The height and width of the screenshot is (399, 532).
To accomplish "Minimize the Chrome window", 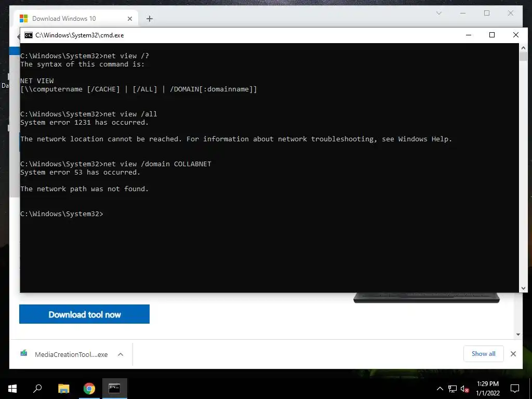I will coord(463,13).
